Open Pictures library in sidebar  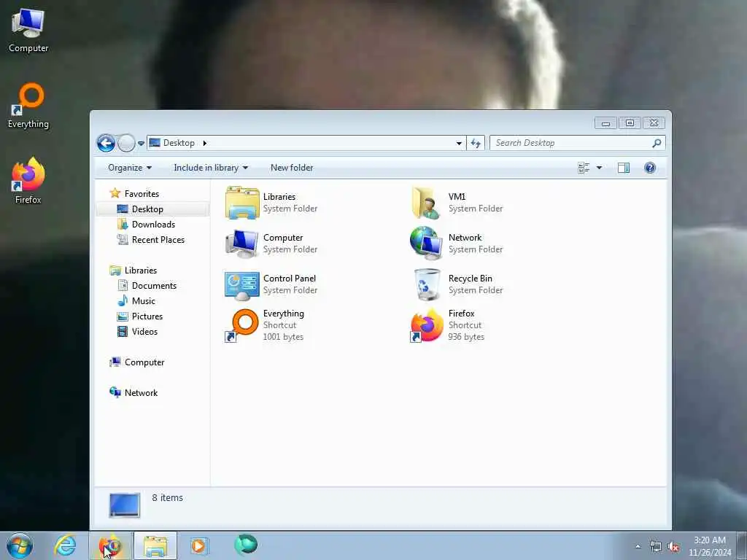[x=147, y=316]
